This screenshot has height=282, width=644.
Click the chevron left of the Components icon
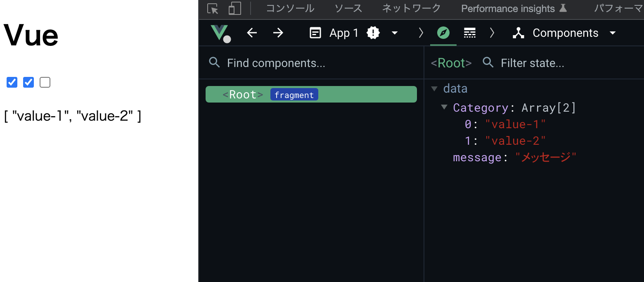492,33
